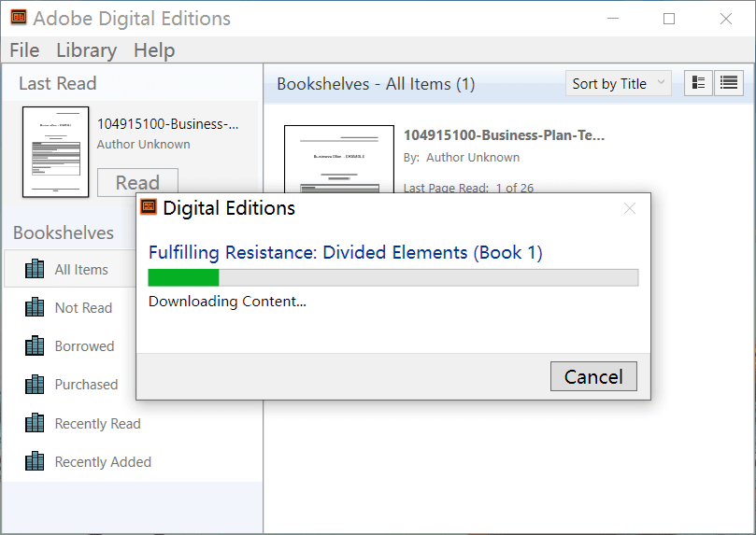Click the 'Bookshelves - All Items (1)' header

point(376,84)
